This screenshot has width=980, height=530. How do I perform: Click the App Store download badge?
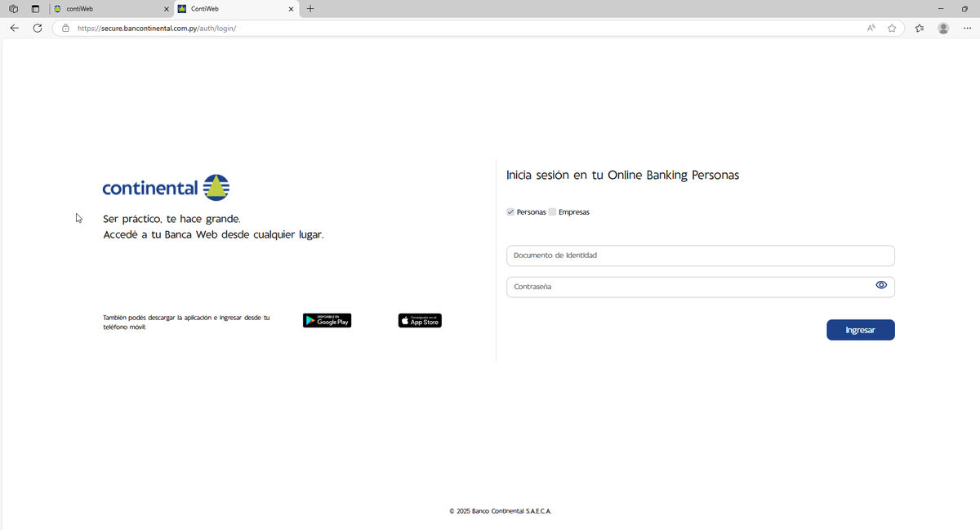coord(420,321)
